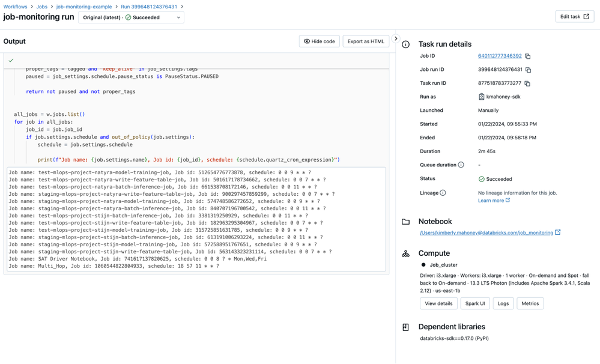The width and height of the screenshot is (600, 364).
Task: Copy the Job run ID
Action: tap(528, 70)
